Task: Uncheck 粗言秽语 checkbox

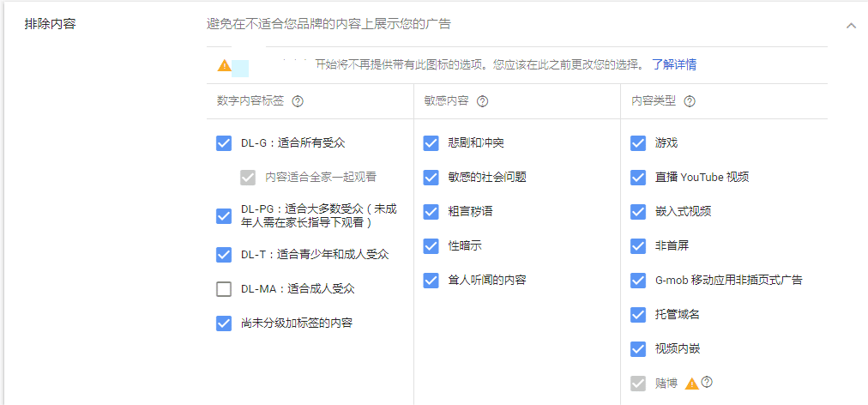Action: tap(431, 212)
